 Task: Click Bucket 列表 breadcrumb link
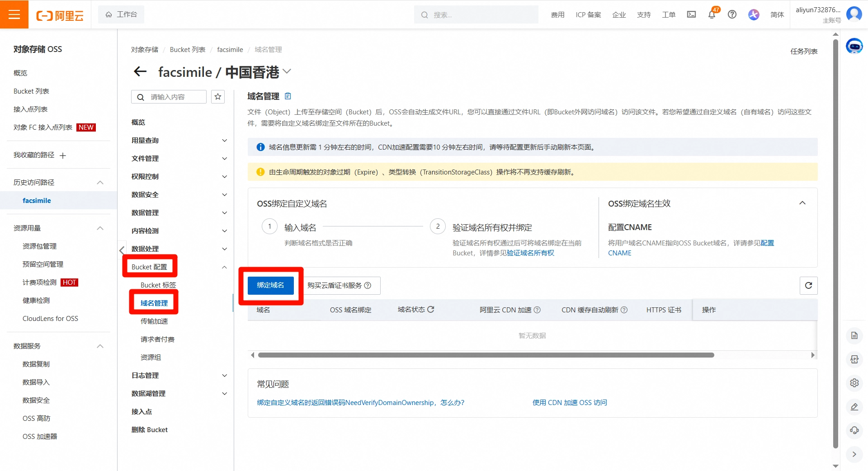(188, 49)
